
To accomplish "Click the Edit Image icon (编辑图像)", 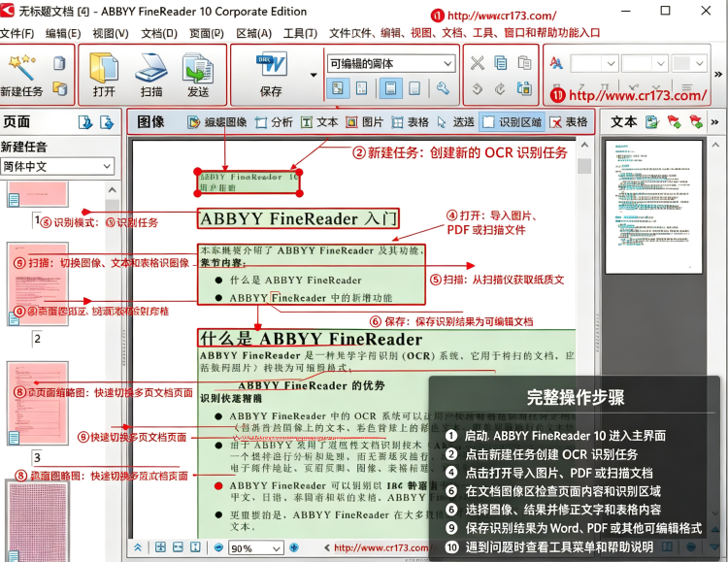I will click(x=193, y=122).
